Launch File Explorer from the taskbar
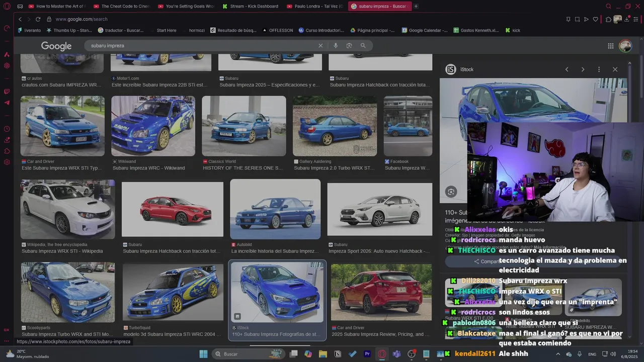The height and width of the screenshot is (362, 644). point(323,354)
